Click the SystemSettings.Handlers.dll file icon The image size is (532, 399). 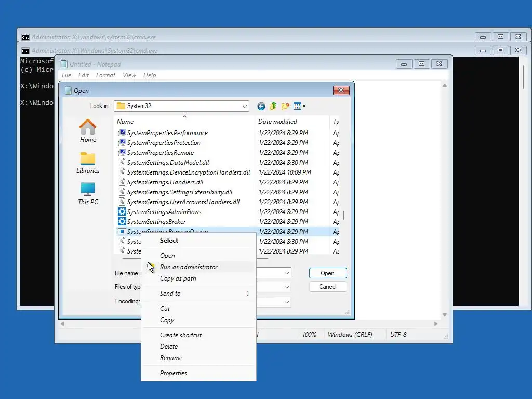pyautogui.click(x=122, y=182)
